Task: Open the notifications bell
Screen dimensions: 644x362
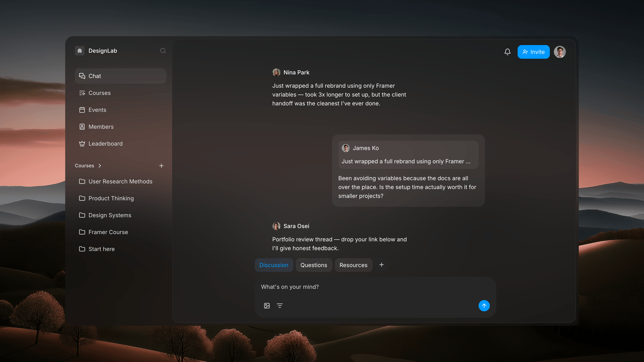Action: [x=507, y=52]
